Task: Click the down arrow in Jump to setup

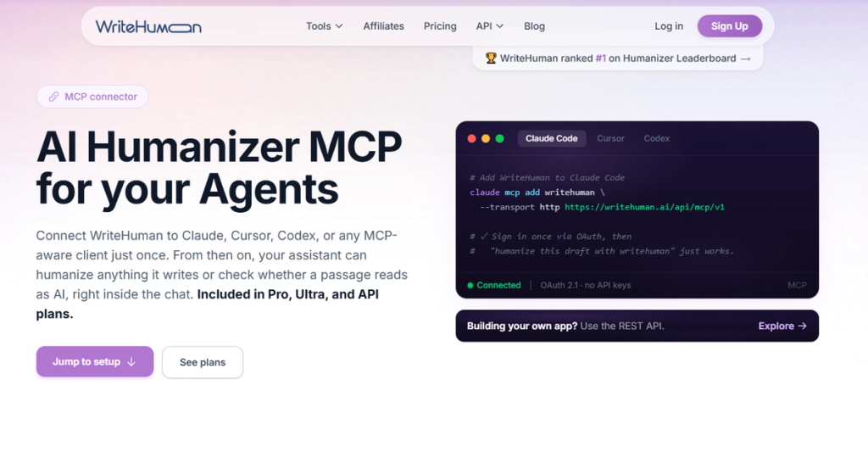Action: pyautogui.click(x=131, y=361)
